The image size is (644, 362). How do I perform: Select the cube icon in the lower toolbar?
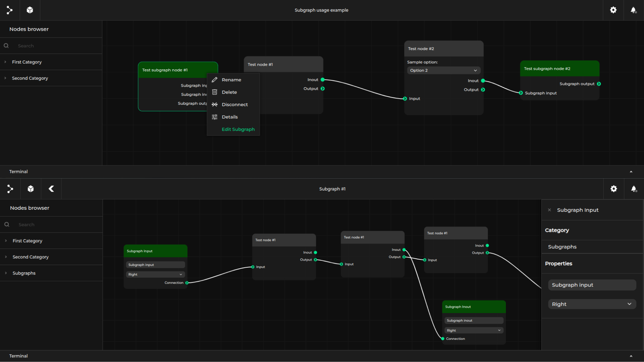tap(31, 189)
